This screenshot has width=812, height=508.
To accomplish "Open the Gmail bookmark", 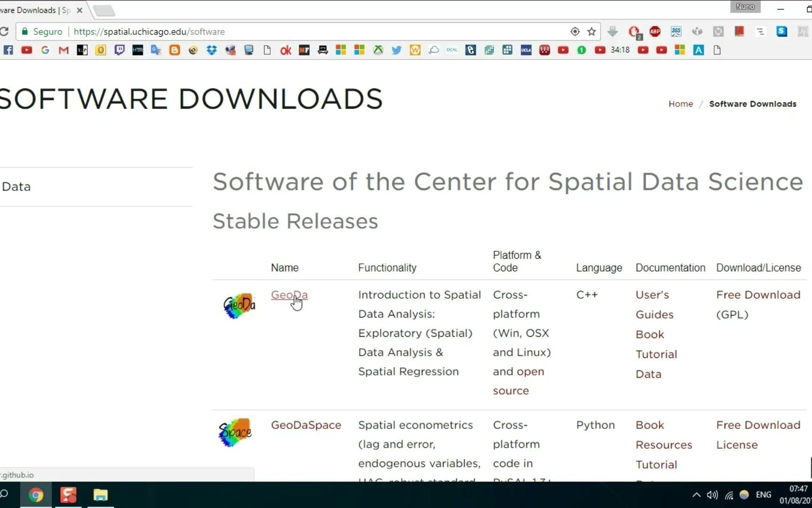I will 63,50.
